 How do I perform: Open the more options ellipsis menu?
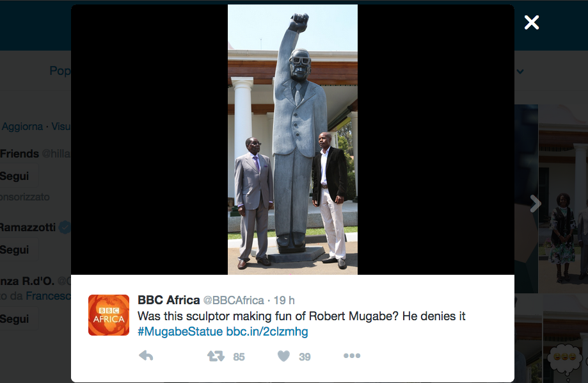(352, 355)
